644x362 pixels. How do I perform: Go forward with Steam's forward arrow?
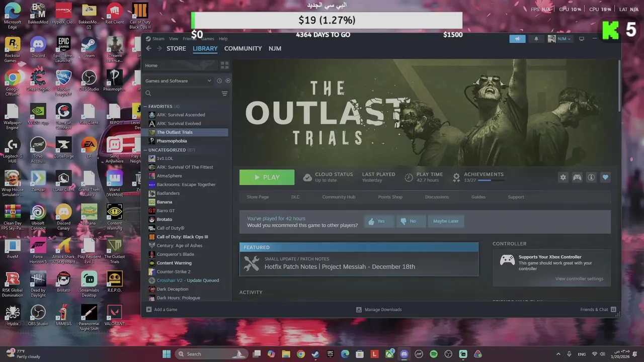tap(159, 48)
